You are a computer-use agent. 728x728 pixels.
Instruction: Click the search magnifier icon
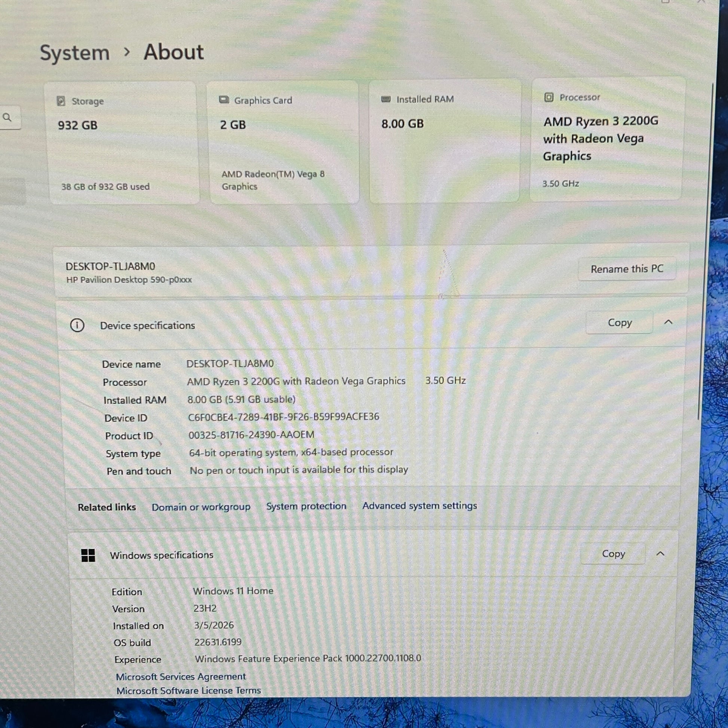(7, 117)
